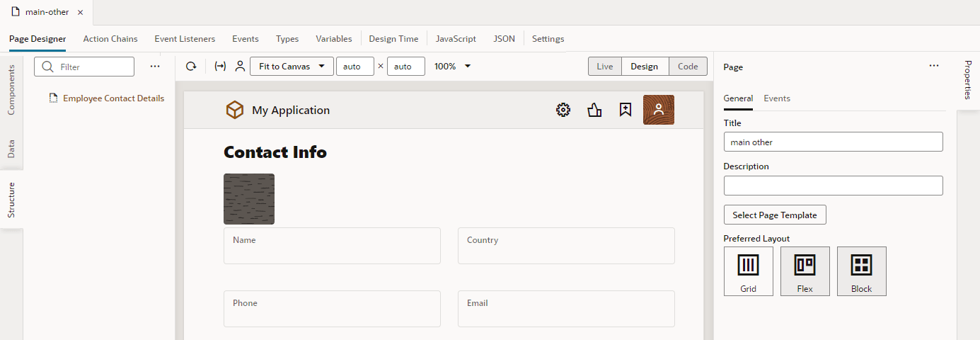
Task: Click the canvas height auto field
Action: pos(406,67)
